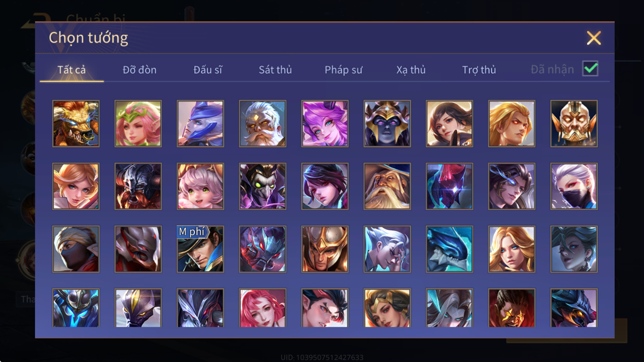
Task: Pick the purple-haired girl hero
Action: (325, 124)
